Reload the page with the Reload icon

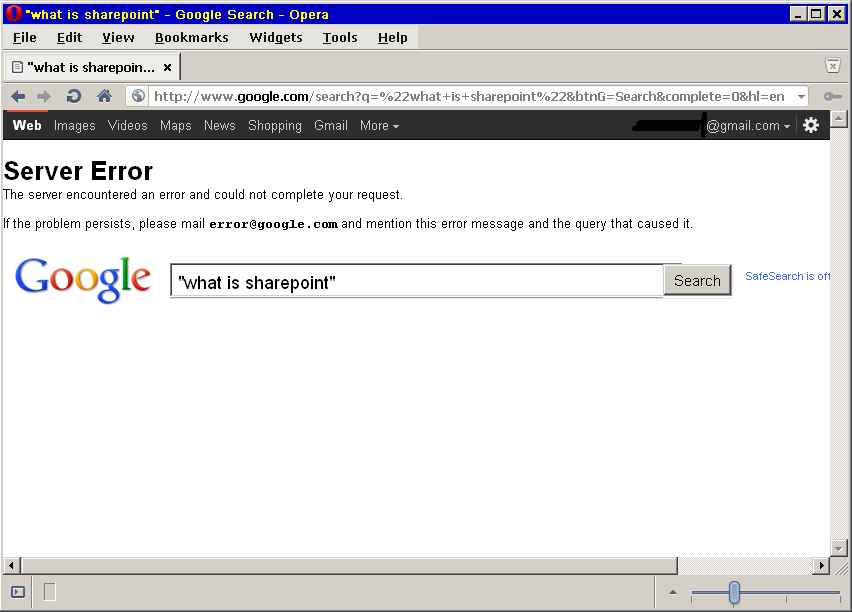pyautogui.click(x=73, y=97)
